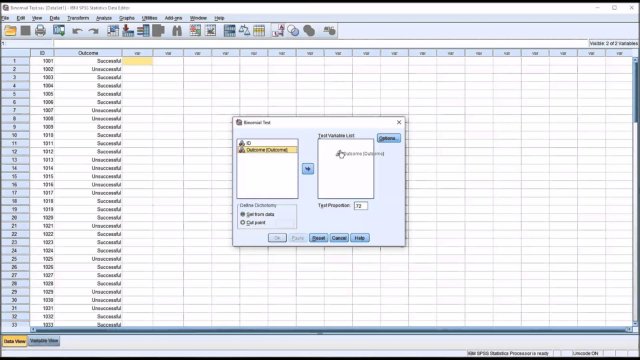Screen dimensions: 640x360
Task: Click the blue arrow move-variable button
Action: pyautogui.click(x=308, y=169)
